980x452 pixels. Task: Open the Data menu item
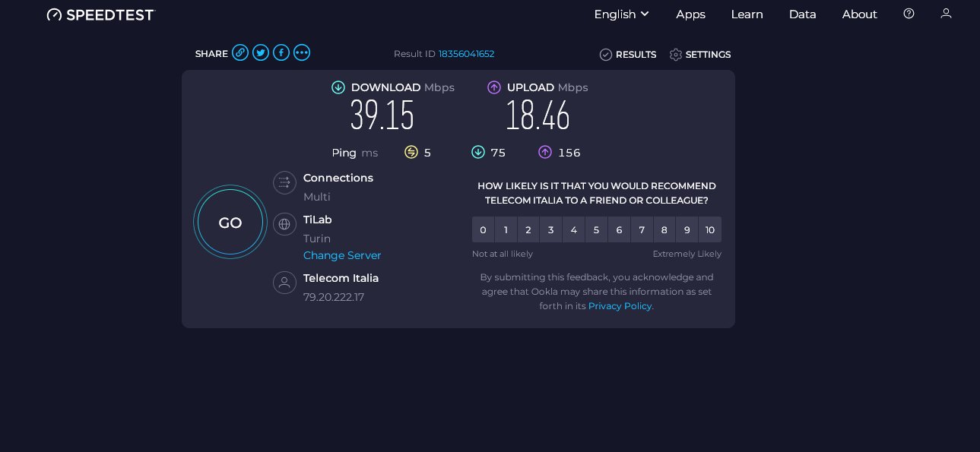click(802, 14)
